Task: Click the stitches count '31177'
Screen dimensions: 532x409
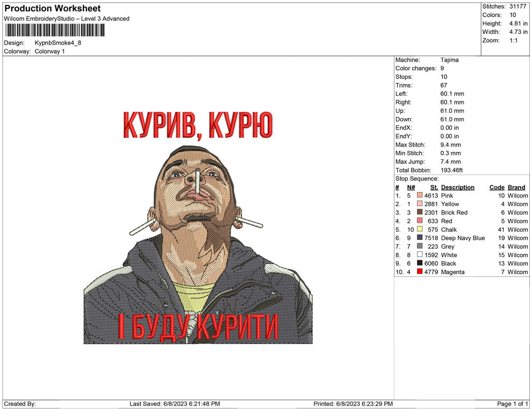Action: (517, 6)
